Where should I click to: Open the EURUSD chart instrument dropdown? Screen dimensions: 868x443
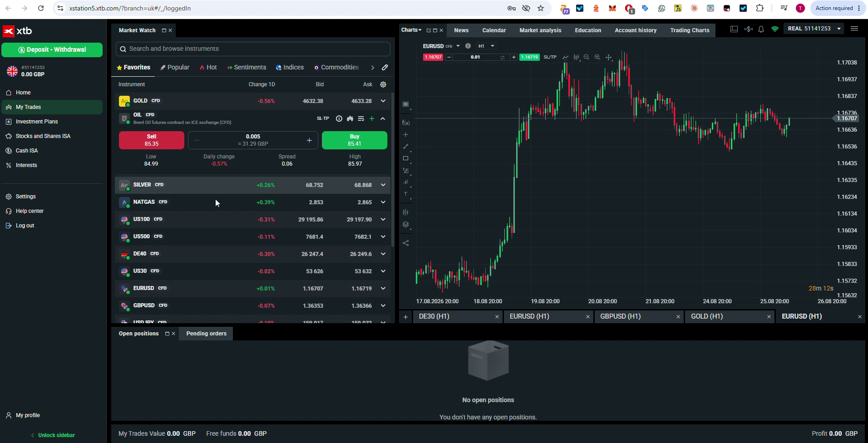pyautogui.click(x=458, y=46)
